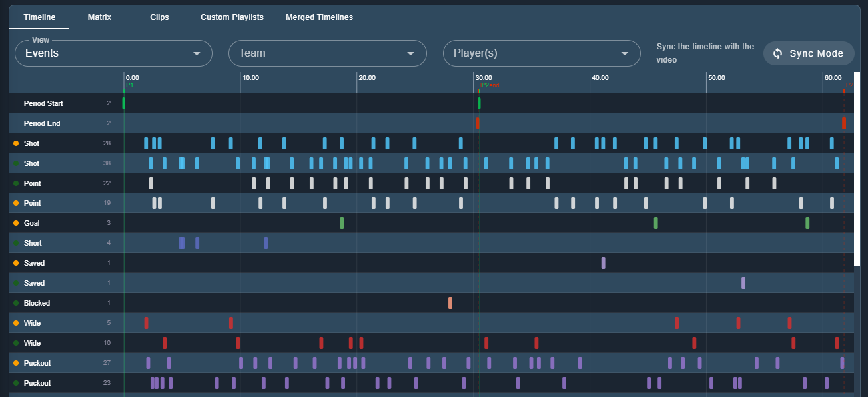
Task: Click the Player(s) dropdown arrow
Action: 625,53
